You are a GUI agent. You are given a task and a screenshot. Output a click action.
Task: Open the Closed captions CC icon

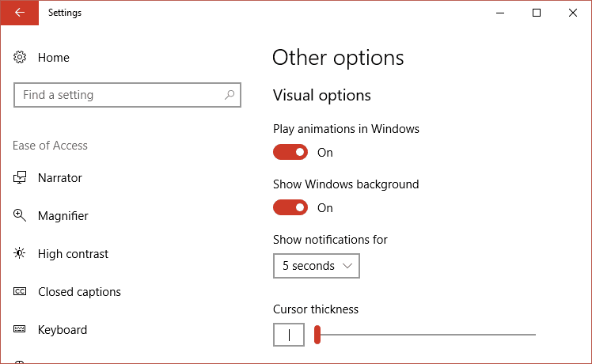point(20,291)
